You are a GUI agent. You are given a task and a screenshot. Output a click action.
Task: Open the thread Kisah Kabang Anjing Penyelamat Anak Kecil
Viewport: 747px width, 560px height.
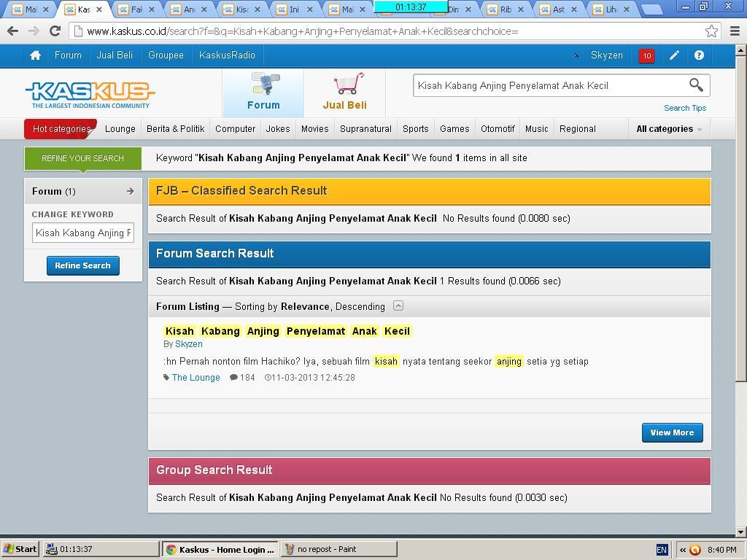pos(287,331)
